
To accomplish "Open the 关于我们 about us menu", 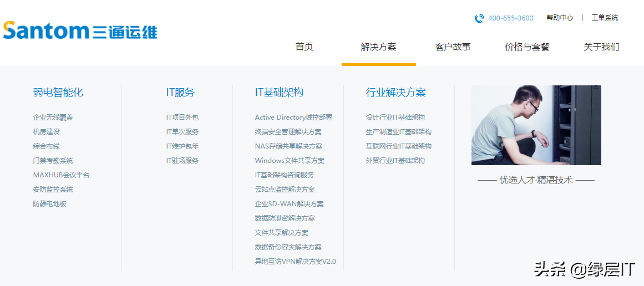I will pyautogui.click(x=601, y=47).
